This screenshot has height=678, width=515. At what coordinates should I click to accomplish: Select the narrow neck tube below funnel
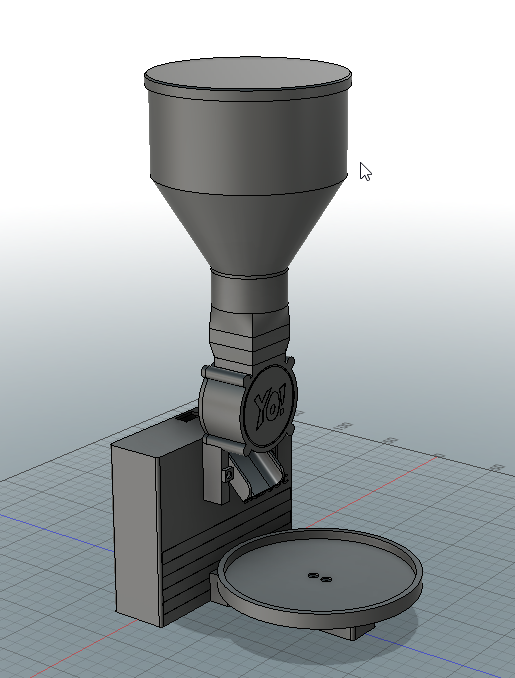click(x=250, y=292)
